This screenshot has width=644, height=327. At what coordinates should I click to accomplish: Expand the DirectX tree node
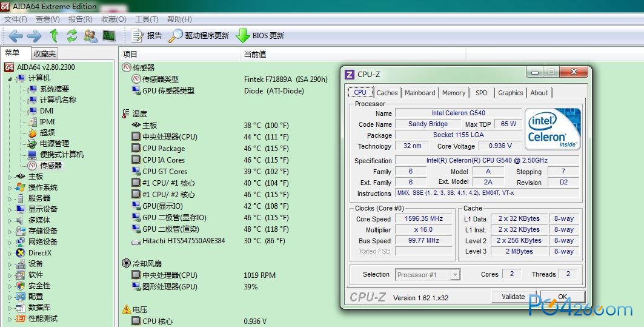point(10,254)
